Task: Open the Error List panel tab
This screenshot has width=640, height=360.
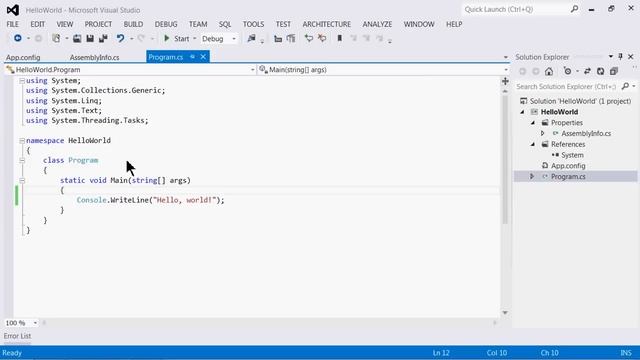Action: [17, 336]
